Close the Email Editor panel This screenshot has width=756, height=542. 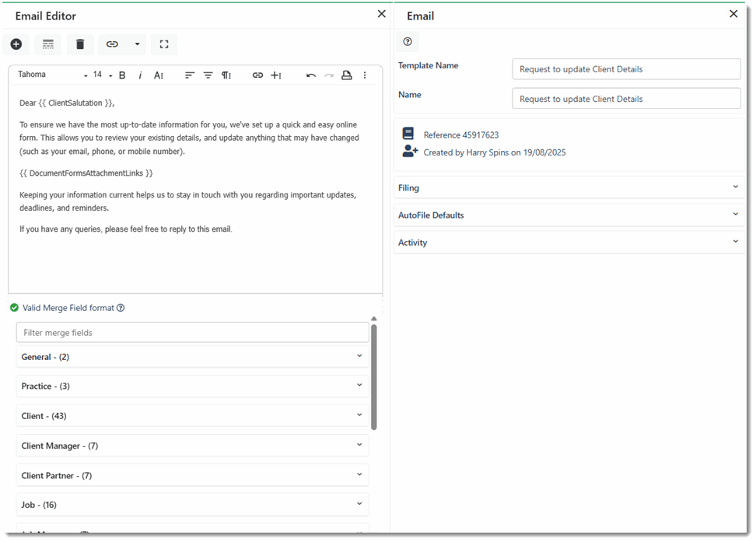click(x=381, y=14)
